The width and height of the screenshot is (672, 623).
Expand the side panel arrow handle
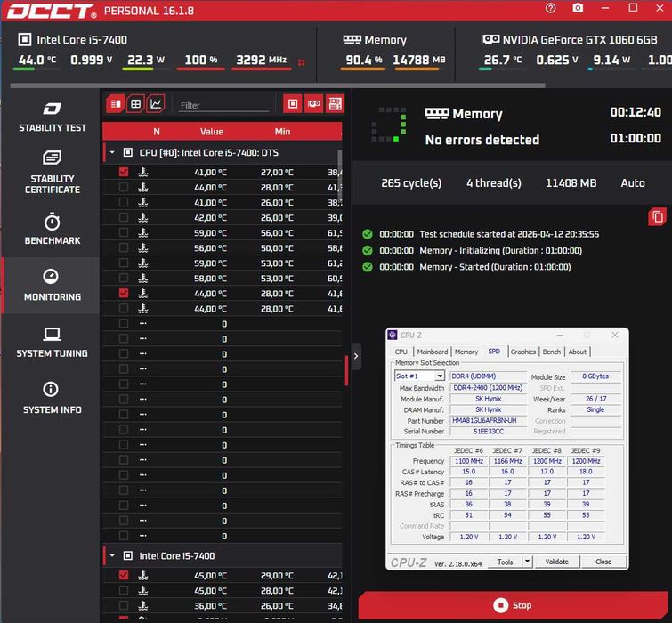coord(356,356)
